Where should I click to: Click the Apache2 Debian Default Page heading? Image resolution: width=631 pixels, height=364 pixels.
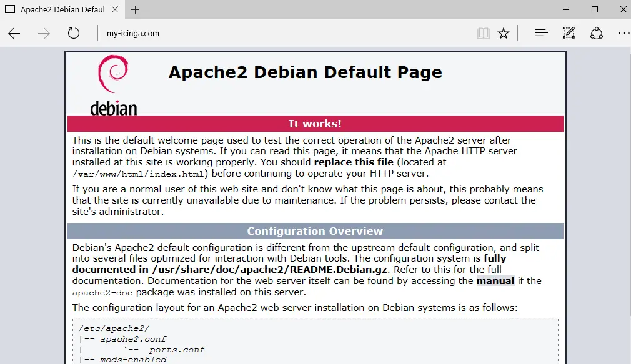point(305,72)
